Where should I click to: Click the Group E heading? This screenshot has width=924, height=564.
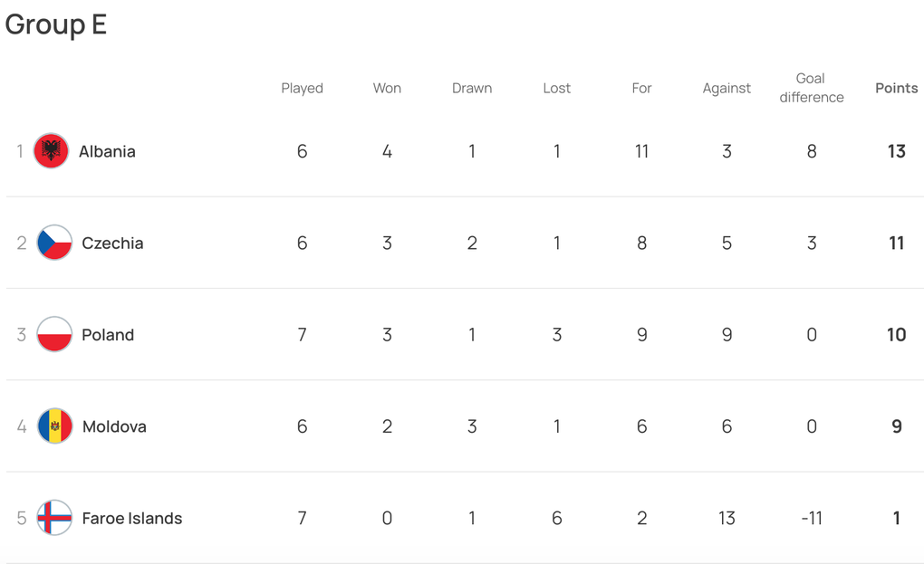click(x=56, y=24)
